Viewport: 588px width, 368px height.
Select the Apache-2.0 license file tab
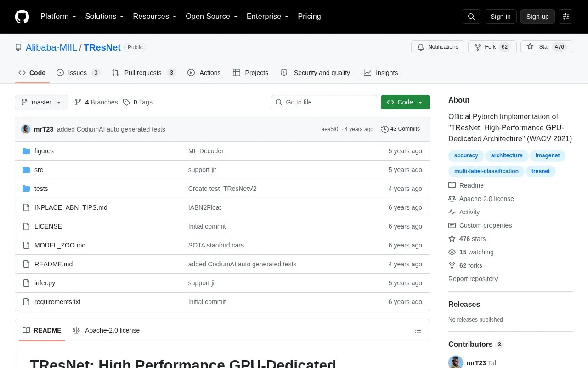click(x=106, y=330)
